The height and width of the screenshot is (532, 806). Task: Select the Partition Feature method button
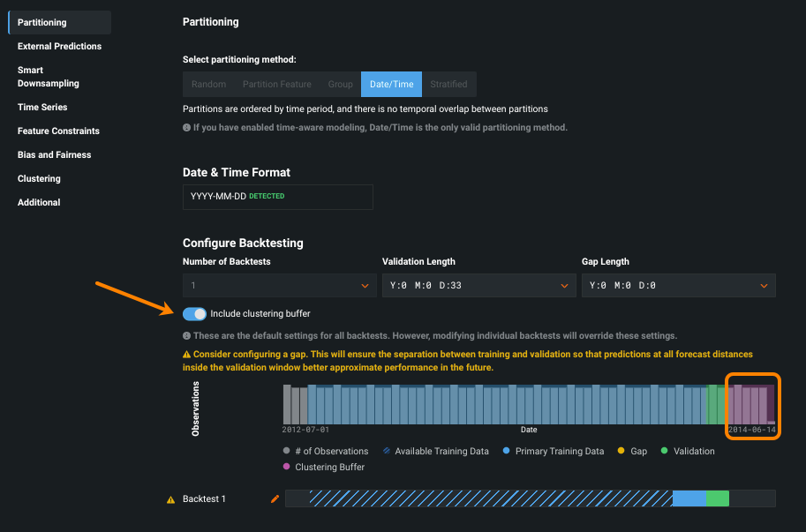[x=277, y=85]
